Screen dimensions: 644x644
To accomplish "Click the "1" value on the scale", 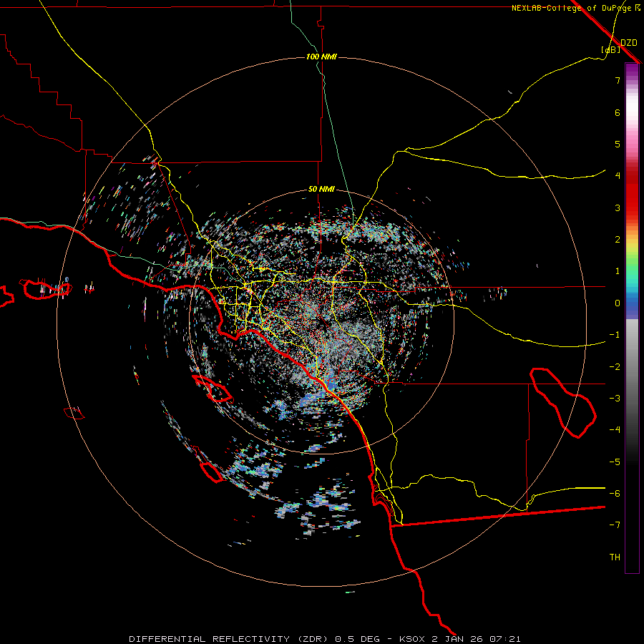I will coord(618,271).
